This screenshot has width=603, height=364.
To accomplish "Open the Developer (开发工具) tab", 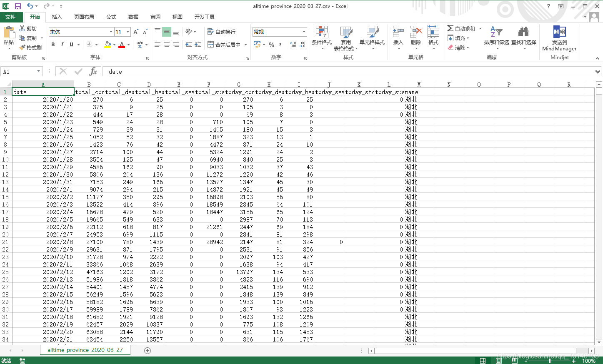I will click(x=205, y=17).
